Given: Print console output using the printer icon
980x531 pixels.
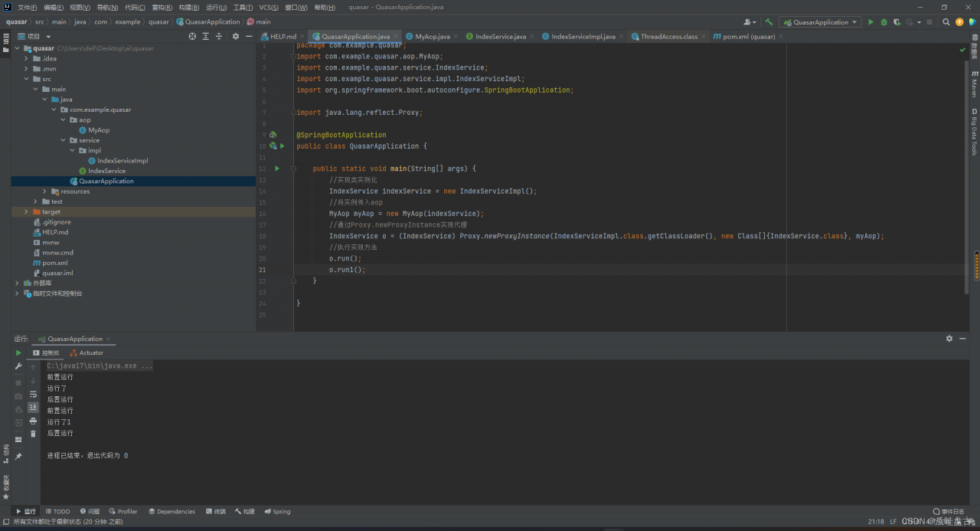Looking at the screenshot, I should (33, 421).
